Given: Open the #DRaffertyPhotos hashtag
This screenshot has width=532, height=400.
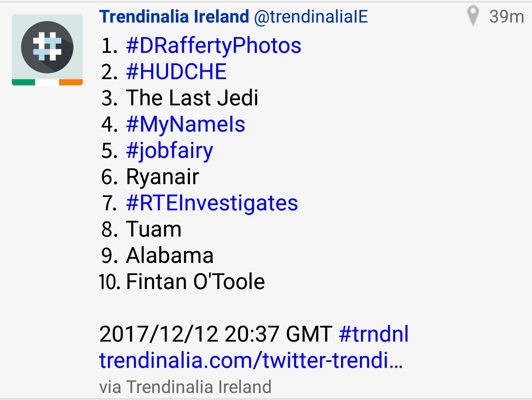Looking at the screenshot, I should point(214,46).
